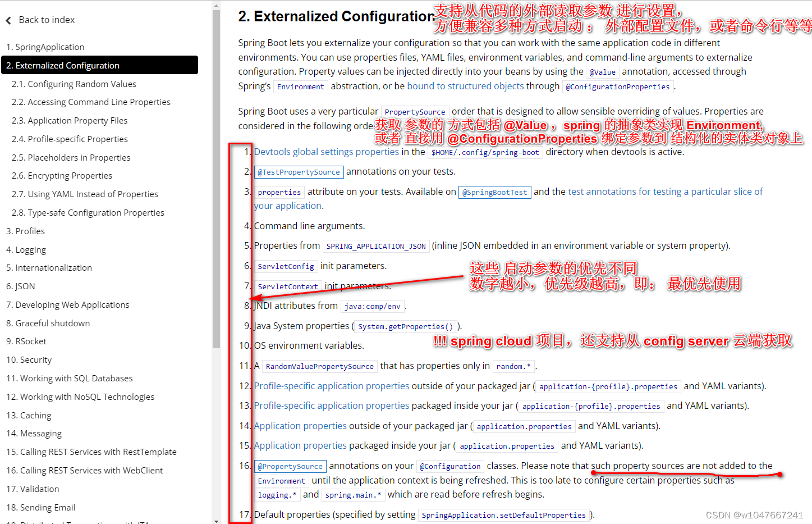812x524 pixels.
Task: Open sidebar item 1. SpringApplication
Action: click(45, 47)
